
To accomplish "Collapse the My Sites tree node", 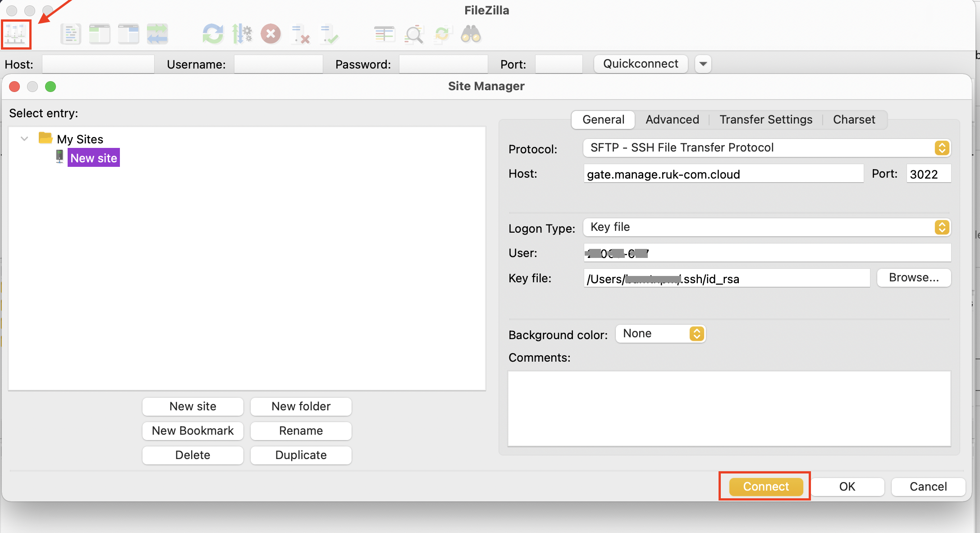I will click(x=24, y=139).
